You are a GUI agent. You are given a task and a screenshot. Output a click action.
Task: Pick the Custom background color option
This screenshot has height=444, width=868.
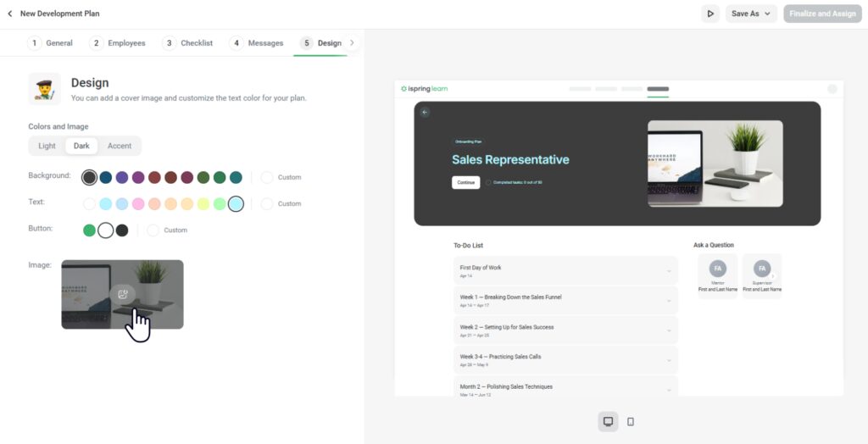click(281, 177)
